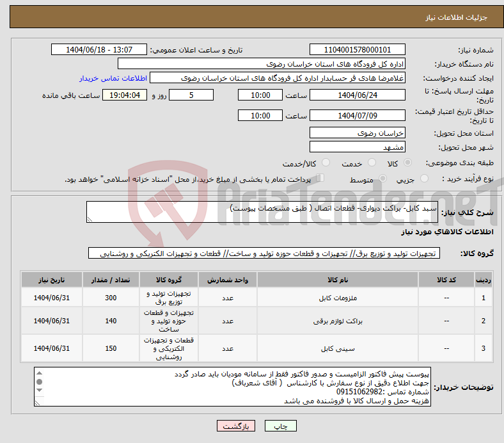Image resolution: width=504 pixels, height=443 pixels.
Task: Select the خدمت radio button
Action: tap(372, 163)
